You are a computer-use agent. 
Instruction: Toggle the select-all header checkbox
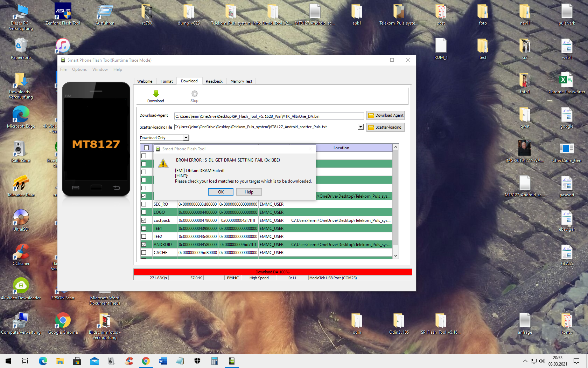click(146, 148)
